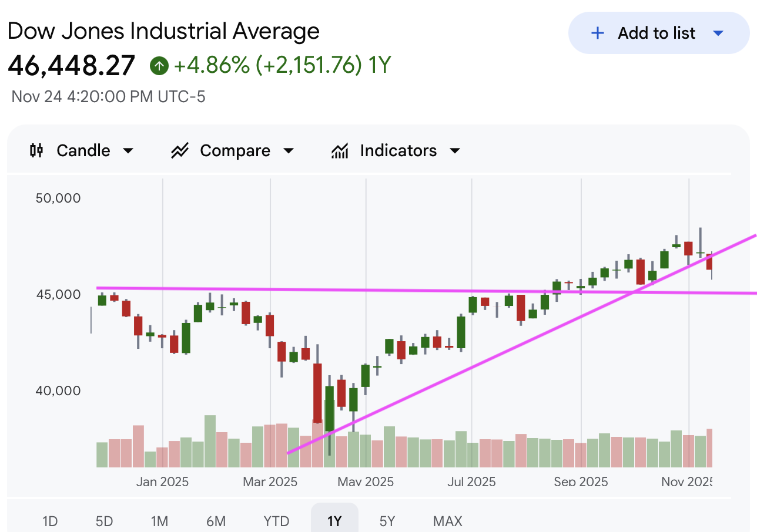This screenshot has height=532, width=757.
Task: Click the candlestick chart type icon
Action: click(x=36, y=151)
